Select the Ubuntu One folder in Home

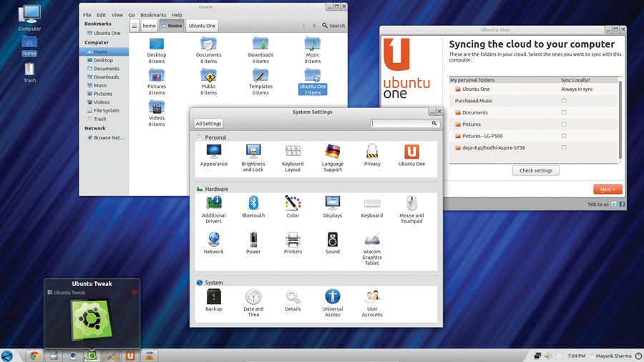click(313, 82)
